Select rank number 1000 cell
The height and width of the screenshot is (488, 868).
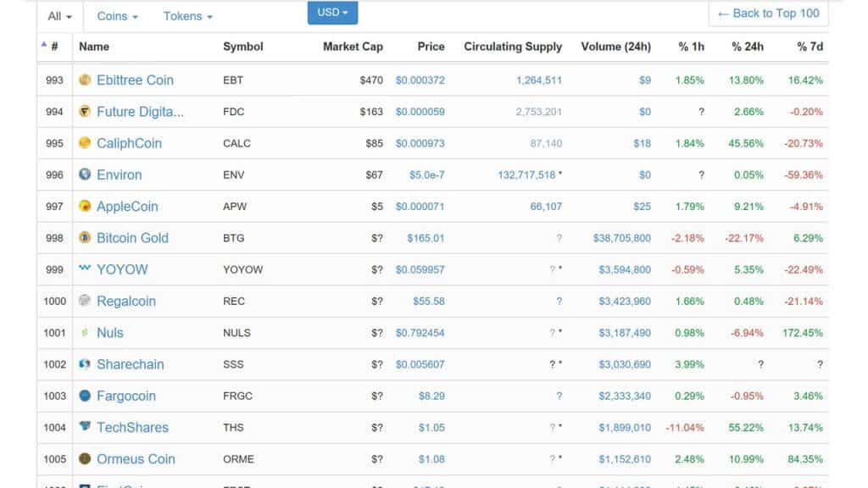[x=55, y=301]
